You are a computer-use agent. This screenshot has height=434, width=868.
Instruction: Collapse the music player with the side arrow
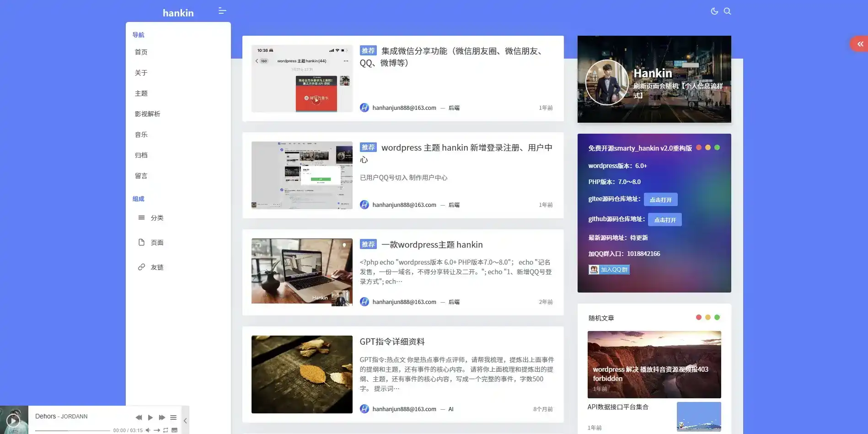coord(185,420)
